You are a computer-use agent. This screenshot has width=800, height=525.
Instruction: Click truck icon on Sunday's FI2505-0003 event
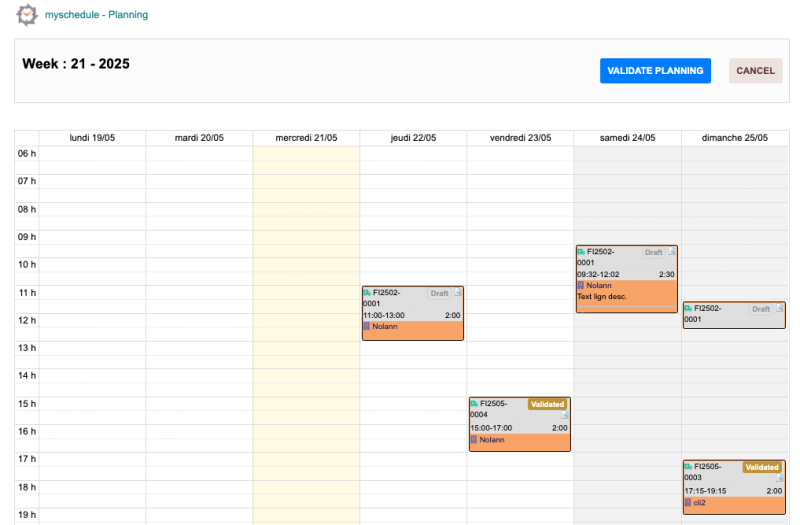coord(688,467)
